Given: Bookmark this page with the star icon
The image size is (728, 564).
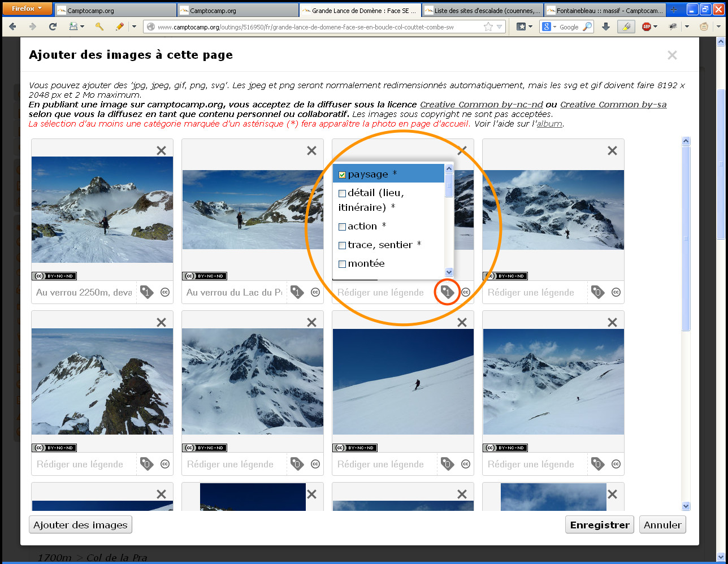Looking at the screenshot, I should click(488, 27).
